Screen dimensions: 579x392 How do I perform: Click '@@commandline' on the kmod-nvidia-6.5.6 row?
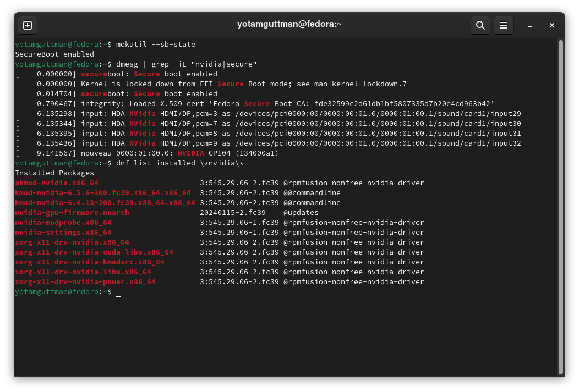[x=312, y=193]
